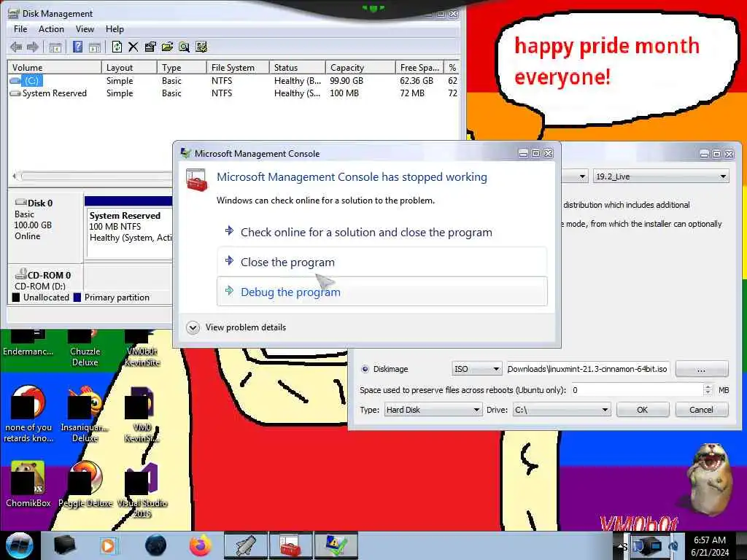Switch to the red toolbox MMC taskbar button
This screenshot has height=560, width=747.
tap(290, 545)
